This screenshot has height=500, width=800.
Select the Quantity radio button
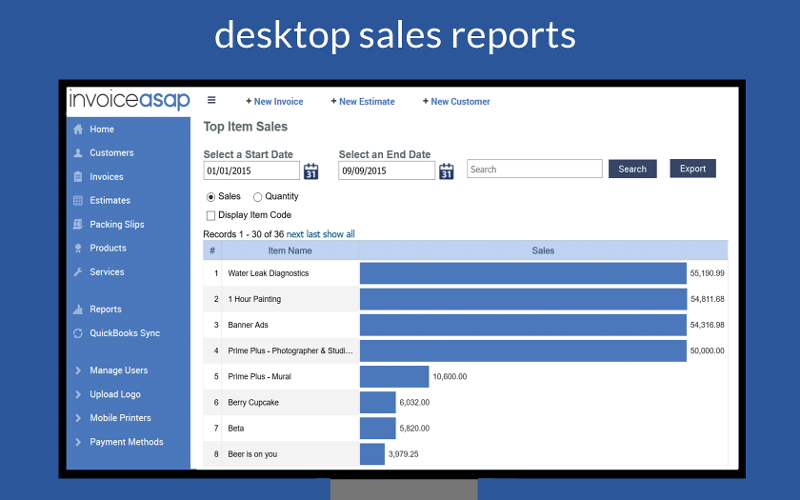[258, 197]
